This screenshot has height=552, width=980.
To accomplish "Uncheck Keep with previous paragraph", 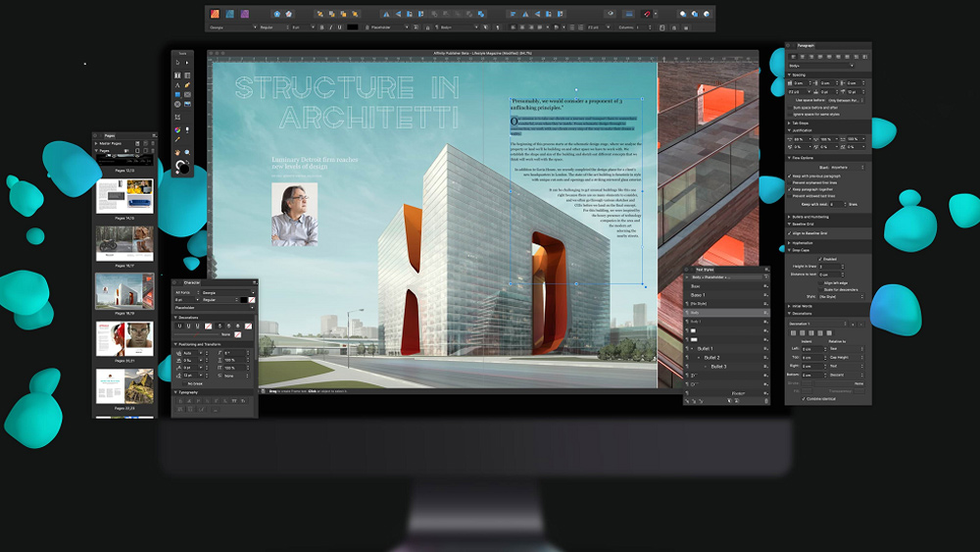I will click(x=790, y=176).
